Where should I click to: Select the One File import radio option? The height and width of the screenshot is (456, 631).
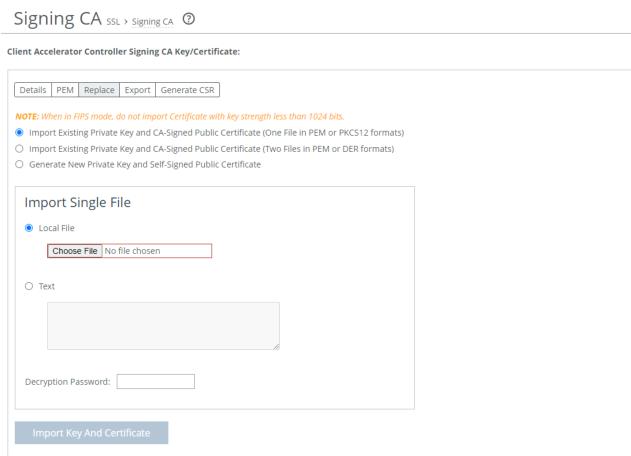tap(19, 132)
